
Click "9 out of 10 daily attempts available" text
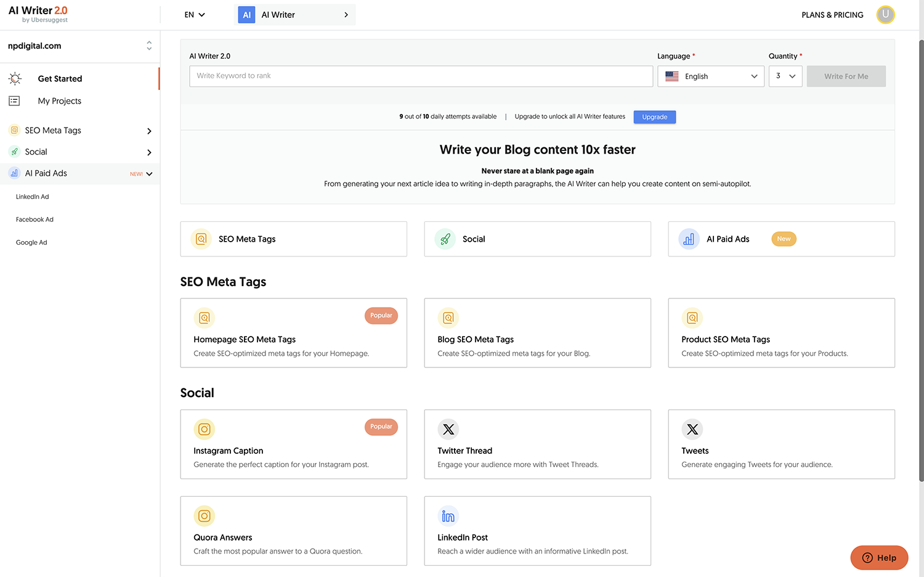pos(448,117)
